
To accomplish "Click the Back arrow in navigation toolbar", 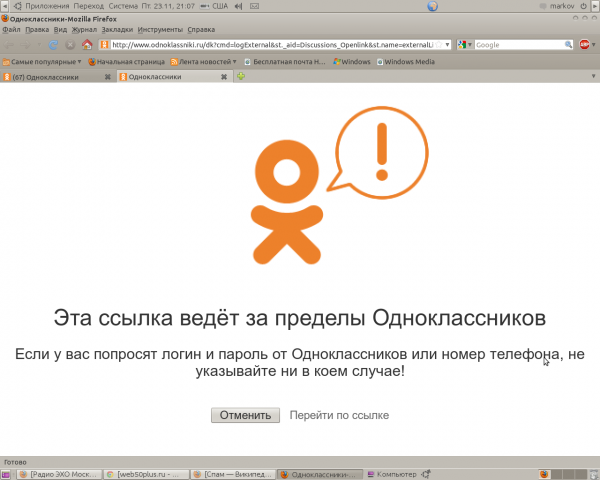I will point(9,45).
